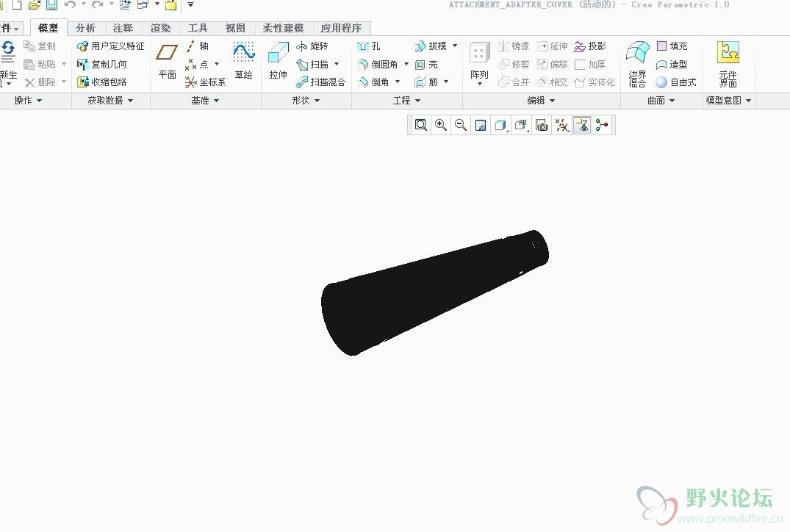This screenshot has height=532, width=790.
Task: Create a new file from quick access
Action: click(x=17, y=5)
